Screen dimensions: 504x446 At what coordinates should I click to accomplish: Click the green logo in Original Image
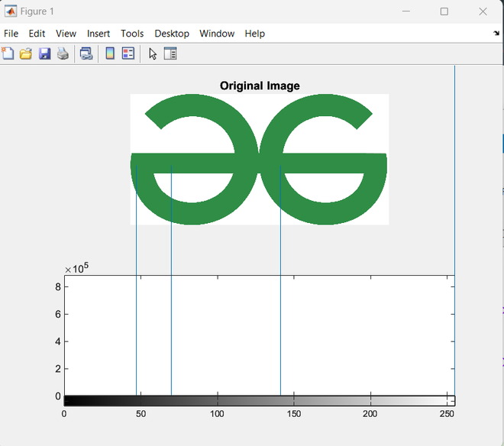259,163
